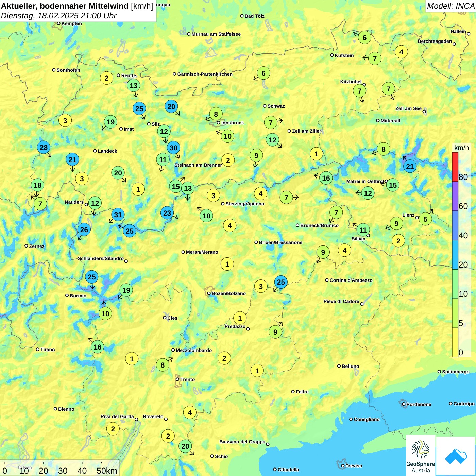Select the Garmisch-Partenkirchen label
The width and height of the screenshot is (476, 476).
(x=205, y=74)
